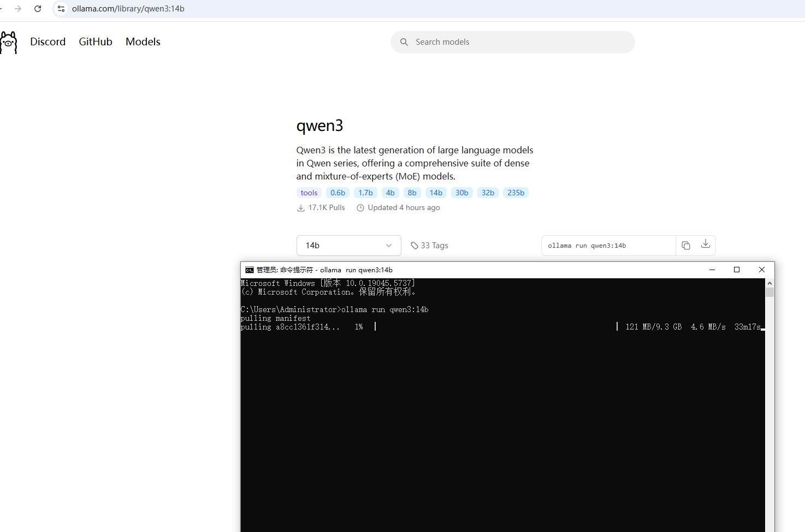Image resolution: width=805 pixels, height=532 pixels.
Task: Click the command prompt title bar text
Action: [324, 270]
